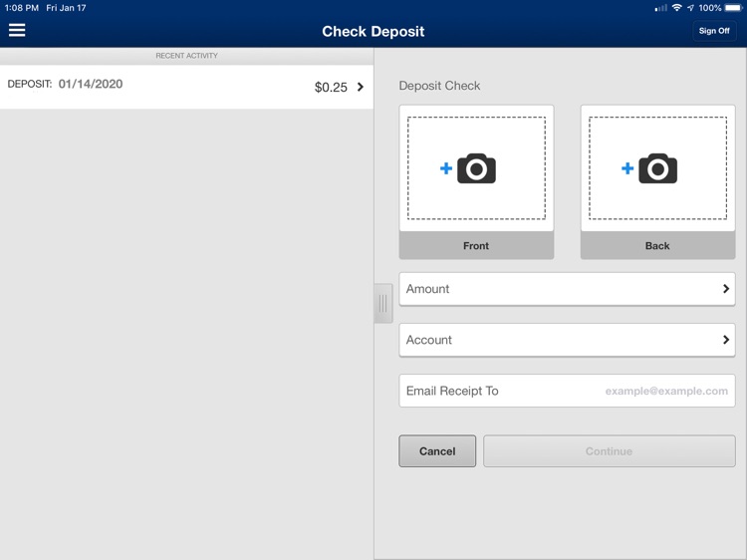
Task: Click the Email Receipt To input field
Action: [567, 391]
